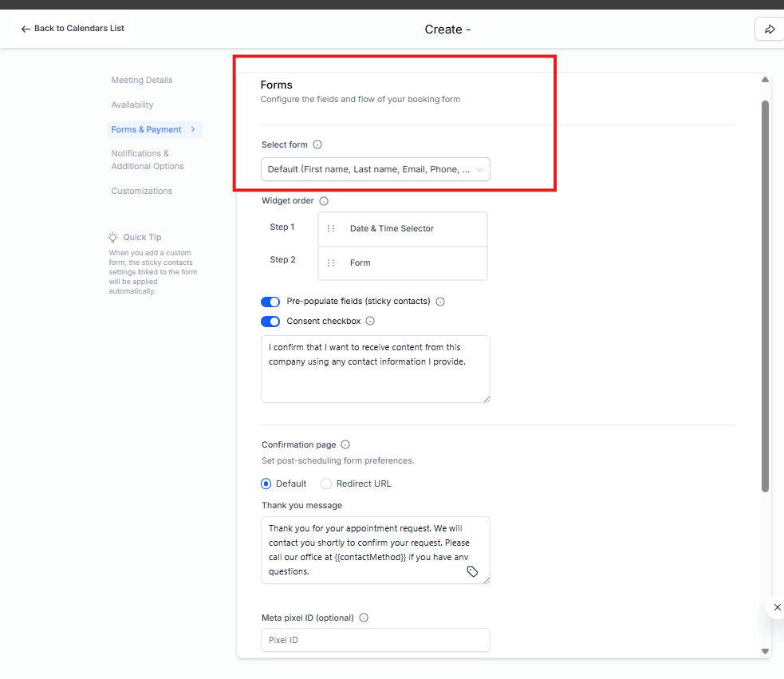Click the Pixel ID input field
Image resolution: width=784 pixels, height=679 pixels.
click(x=375, y=640)
